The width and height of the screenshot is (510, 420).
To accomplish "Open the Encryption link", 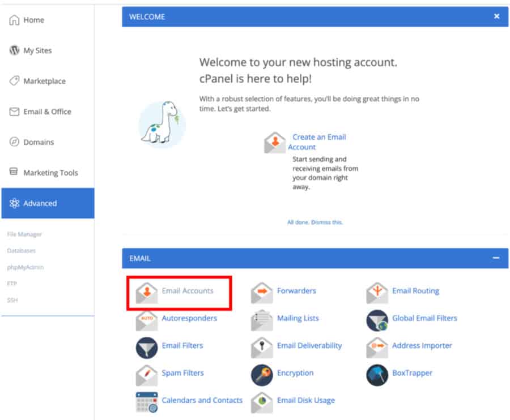I will (295, 373).
